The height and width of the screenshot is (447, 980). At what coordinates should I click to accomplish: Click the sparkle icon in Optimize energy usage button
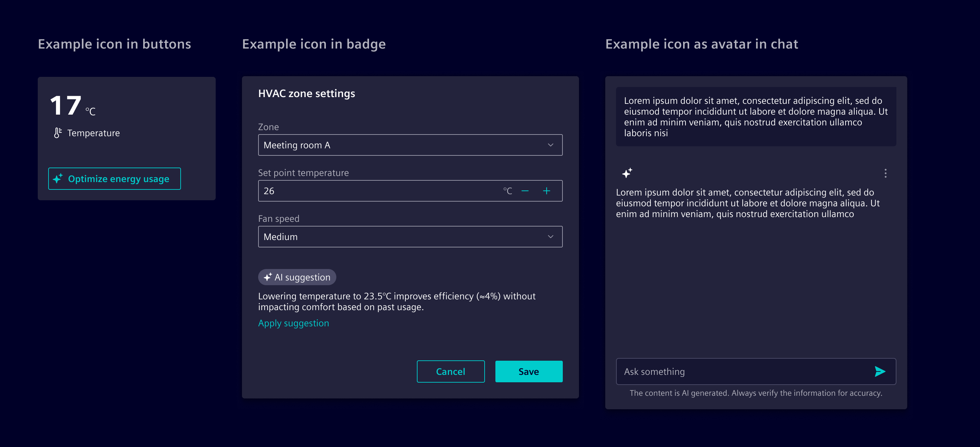coord(58,178)
